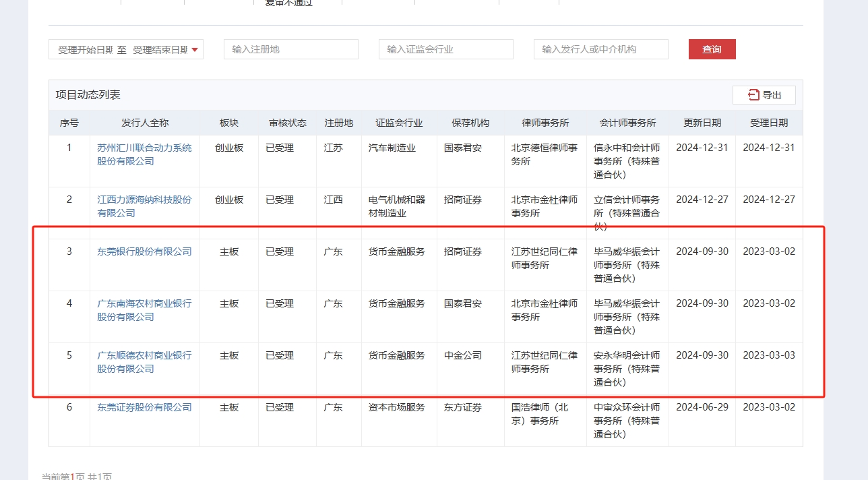Click the 证监会行业 column header
Viewport: 868px width, 480px height.
[x=400, y=123]
